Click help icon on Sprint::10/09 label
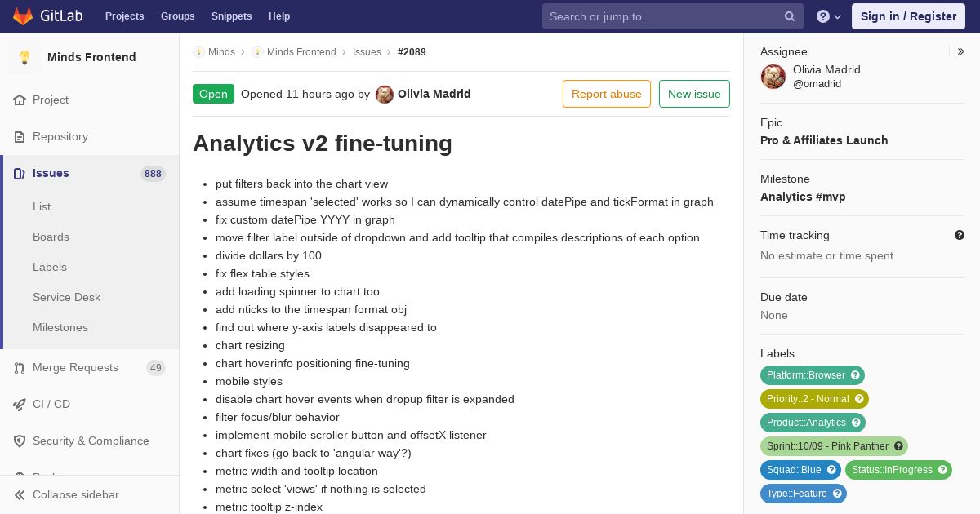This screenshot has height=514, width=980. tap(898, 446)
